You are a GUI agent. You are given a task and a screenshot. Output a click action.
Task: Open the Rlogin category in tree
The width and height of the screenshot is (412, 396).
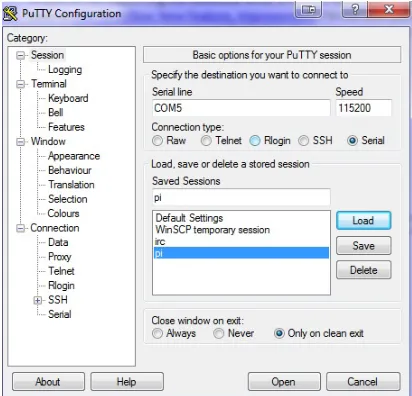61,286
